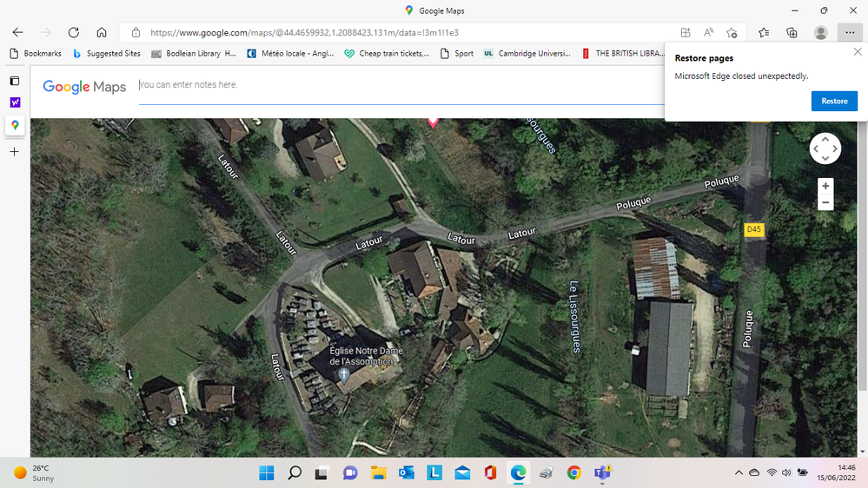Viewport: 868px width, 488px height.
Task: Open the blue L app on taskbar
Action: tap(434, 472)
